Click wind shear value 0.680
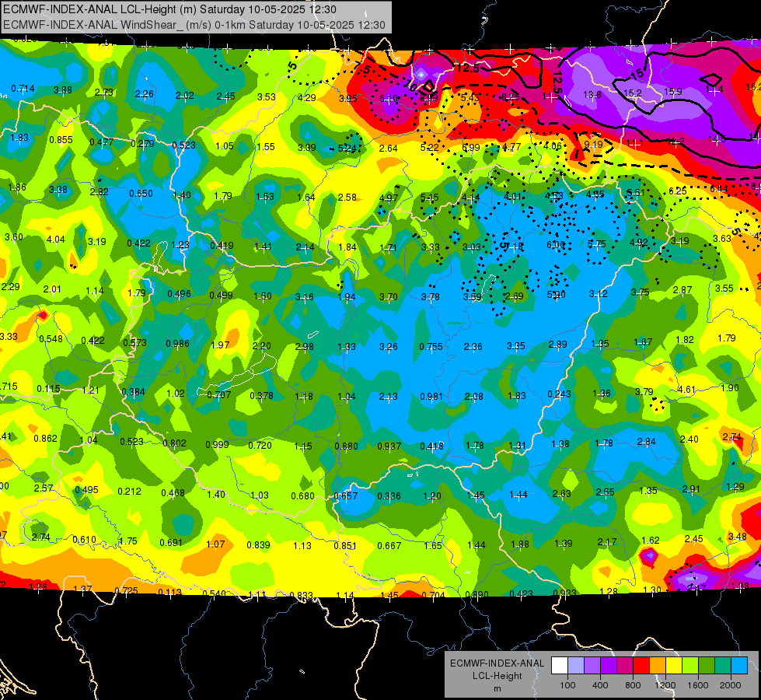761x700 pixels. 303,496
